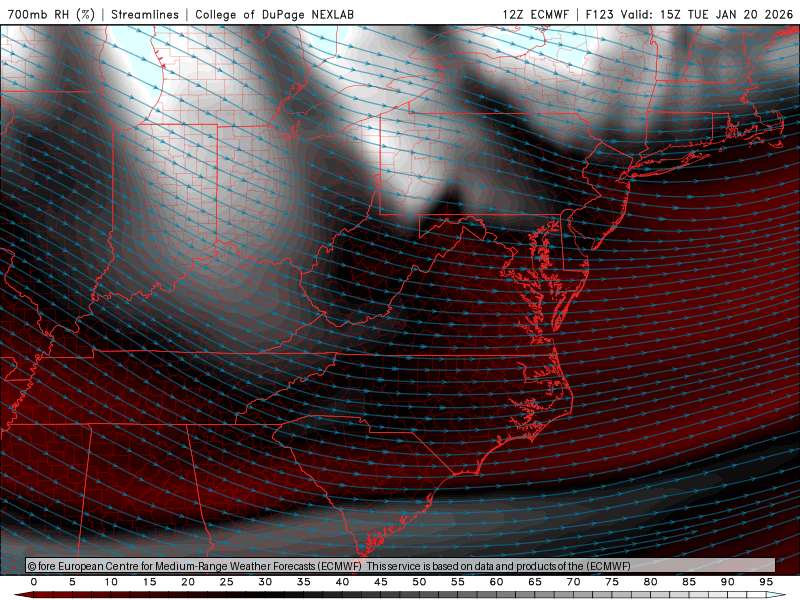Click the '15' value on the color scale
800x600 pixels.
pyautogui.click(x=149, y=582)
